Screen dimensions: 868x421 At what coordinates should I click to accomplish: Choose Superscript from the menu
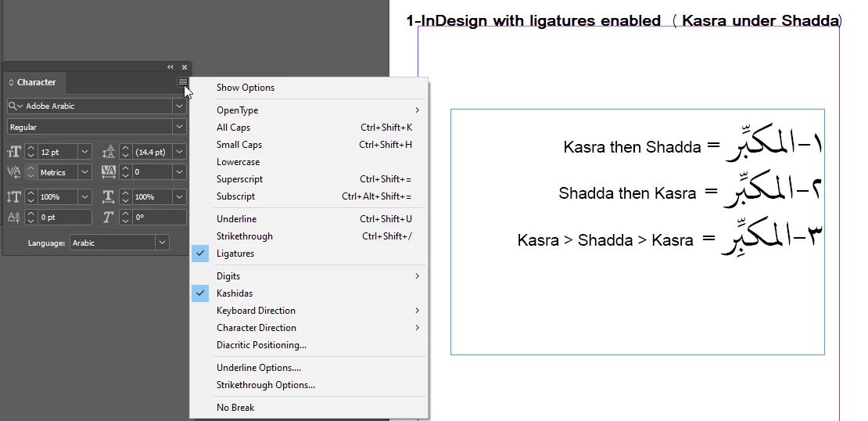(x=309, y=179)
